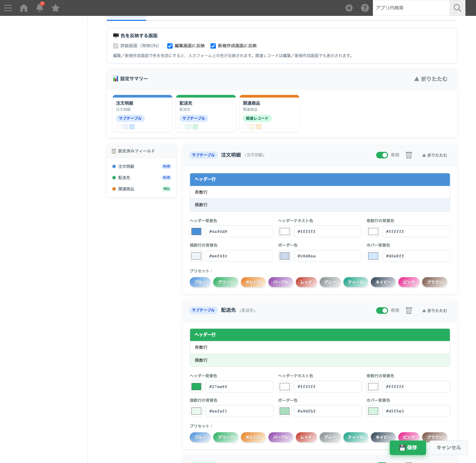Viewport: 476px width, 463px height.
Task: Collapse the 配送先 subtable panel
Action: click(434, 311)
